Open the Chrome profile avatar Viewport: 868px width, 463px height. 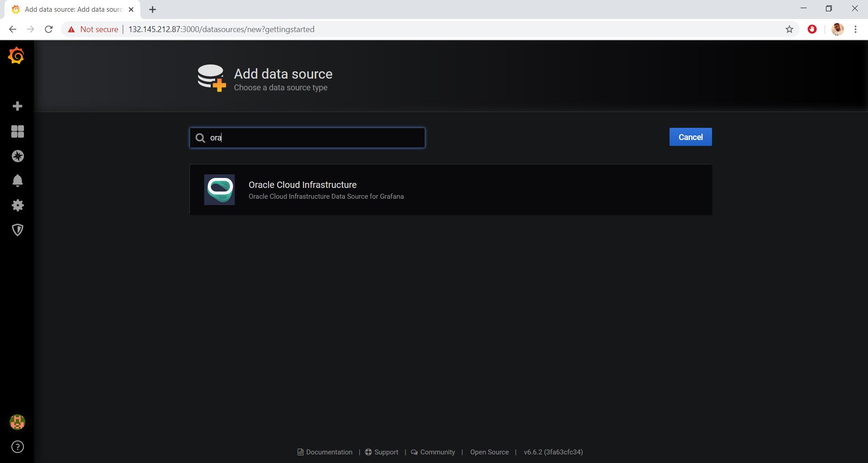(837, 29)
